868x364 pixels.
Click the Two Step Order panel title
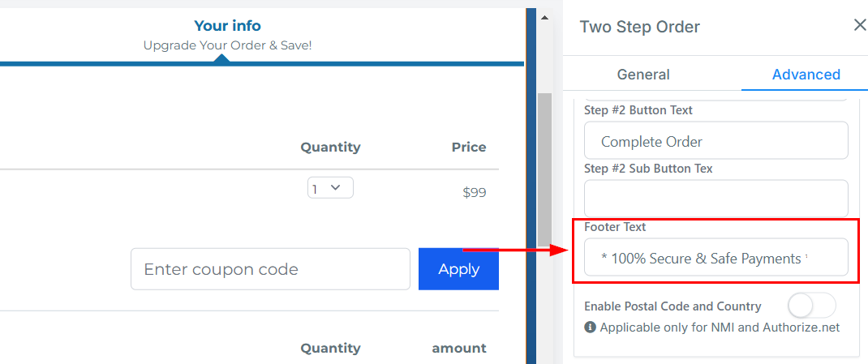(639, 28)
